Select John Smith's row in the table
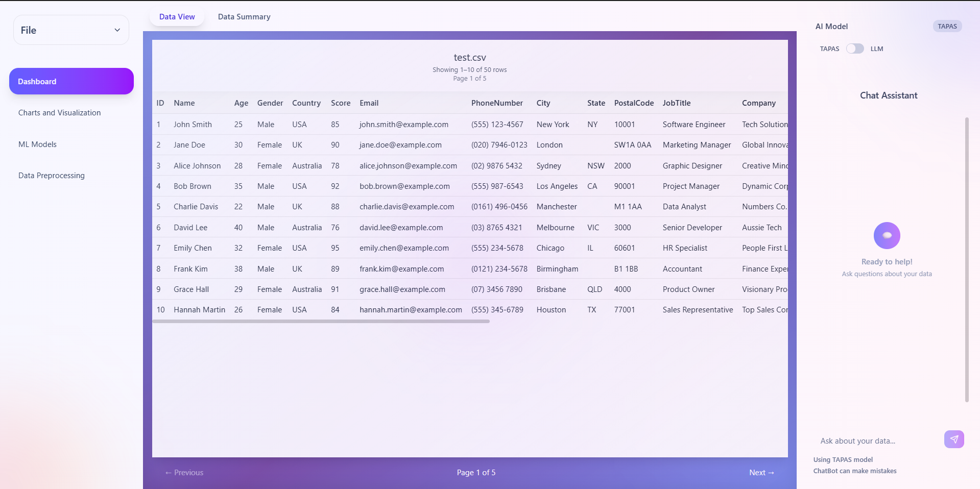 pos(192,124)
